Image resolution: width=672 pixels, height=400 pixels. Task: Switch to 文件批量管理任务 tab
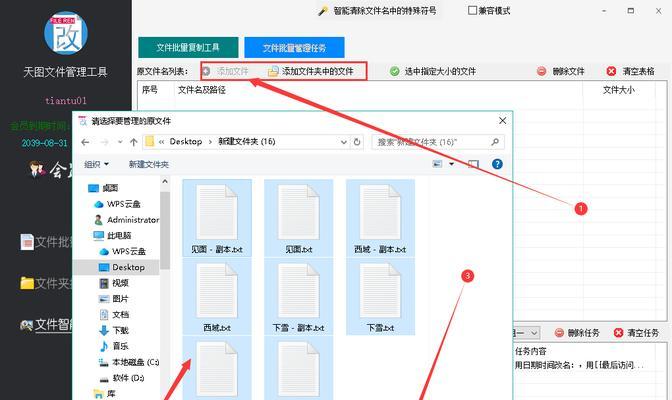pyautogui.click(x=302, y=47)
